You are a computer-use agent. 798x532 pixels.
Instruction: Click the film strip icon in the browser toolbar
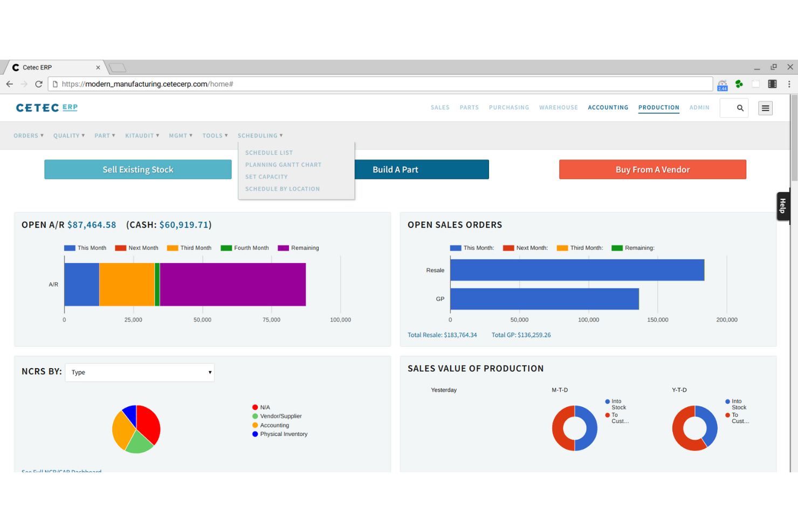pos(773,84)
